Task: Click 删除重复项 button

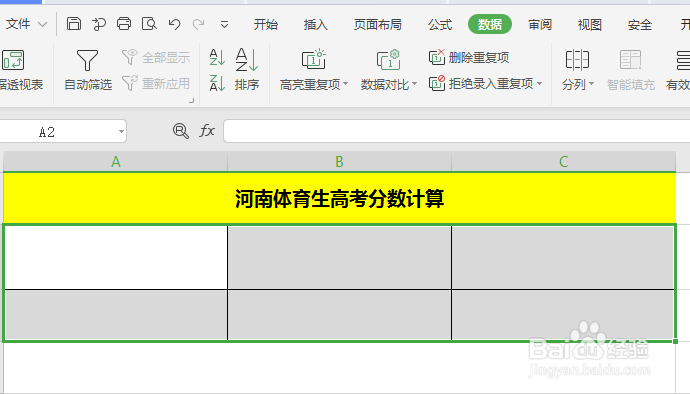Action: (x=469, y=57)
